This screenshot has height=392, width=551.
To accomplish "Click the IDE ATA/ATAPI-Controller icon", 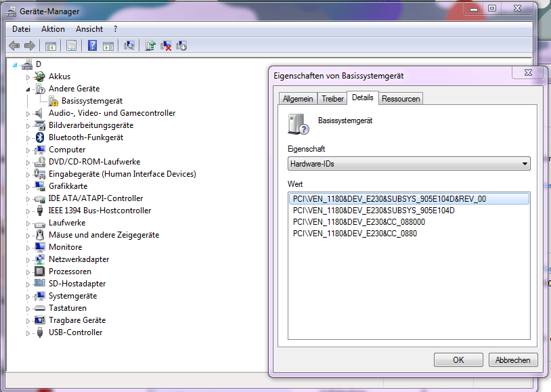I will [x=40, y=199].
